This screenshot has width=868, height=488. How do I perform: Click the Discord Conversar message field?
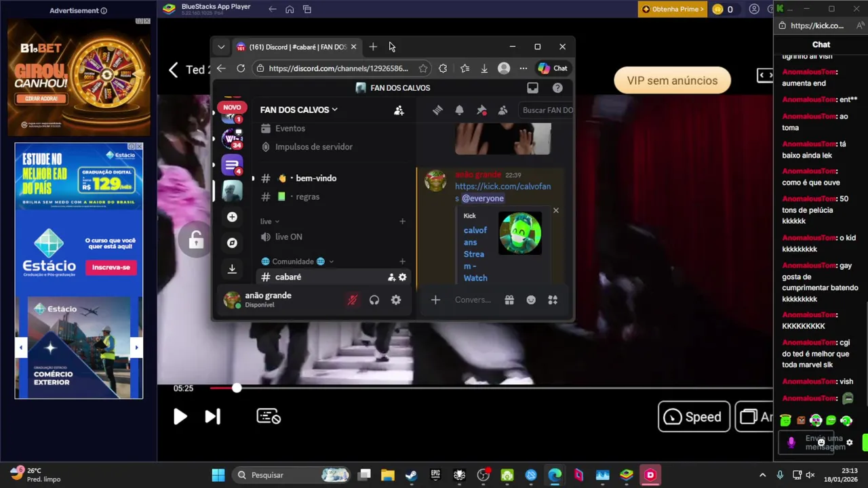coord(473,300)
